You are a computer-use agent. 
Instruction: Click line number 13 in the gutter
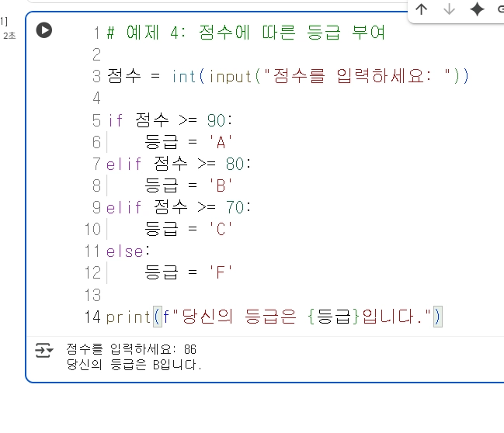click(x=92, y=295)
